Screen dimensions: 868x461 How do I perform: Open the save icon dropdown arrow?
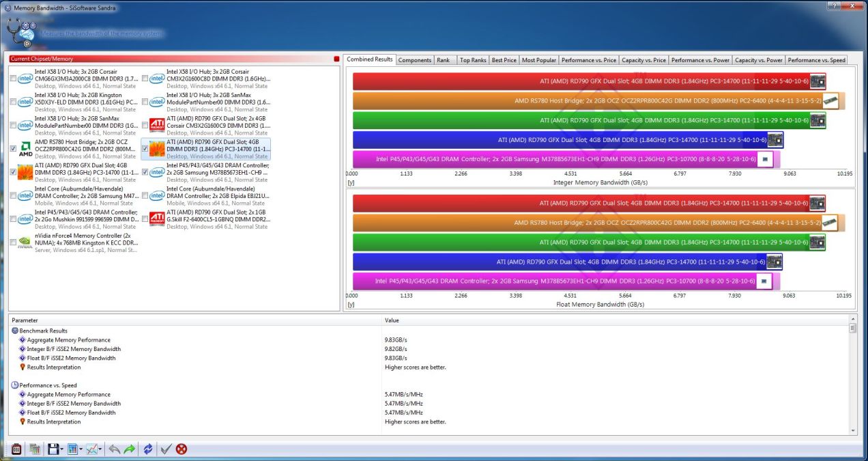(61, 449)
